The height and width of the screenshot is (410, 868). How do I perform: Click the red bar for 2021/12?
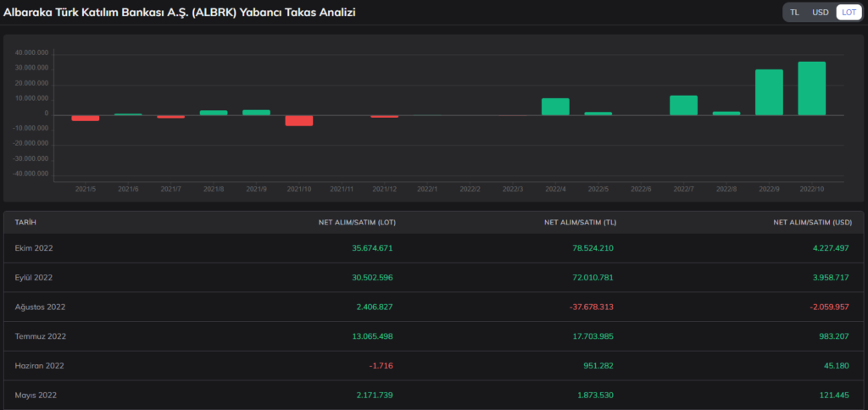point(385,116)
